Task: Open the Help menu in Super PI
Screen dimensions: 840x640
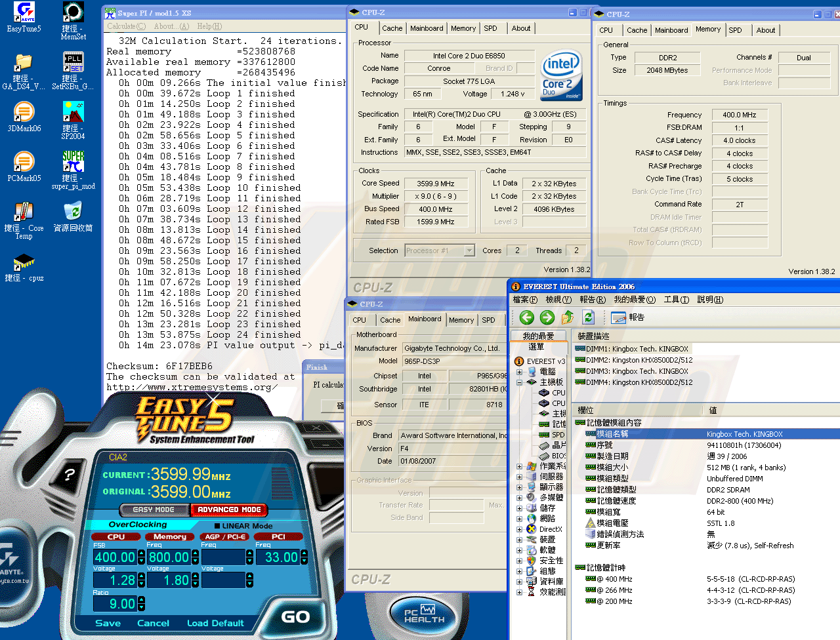Action: (209, 26)
